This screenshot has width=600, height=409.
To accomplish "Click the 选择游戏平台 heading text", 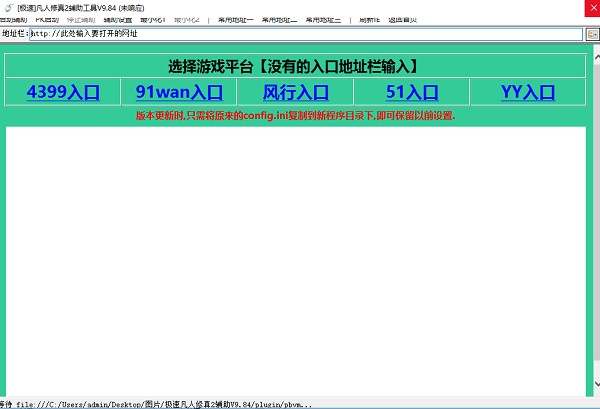I will pos(294,67).
